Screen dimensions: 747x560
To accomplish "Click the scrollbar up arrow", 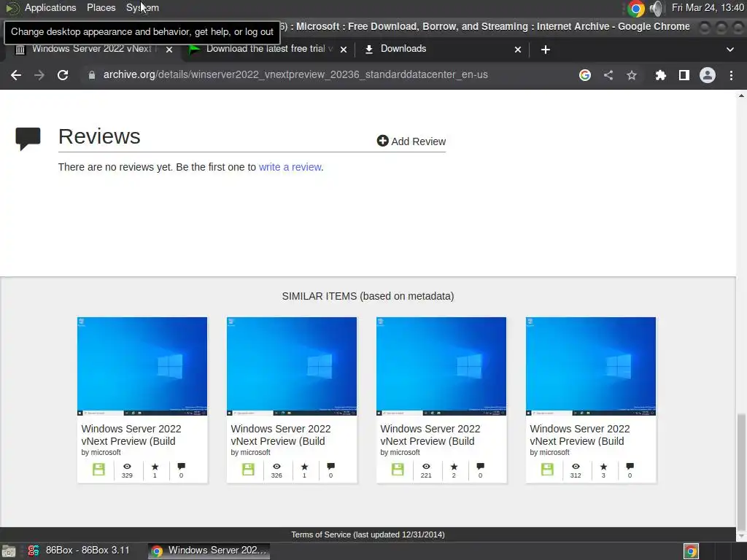I will coord(741,96).
